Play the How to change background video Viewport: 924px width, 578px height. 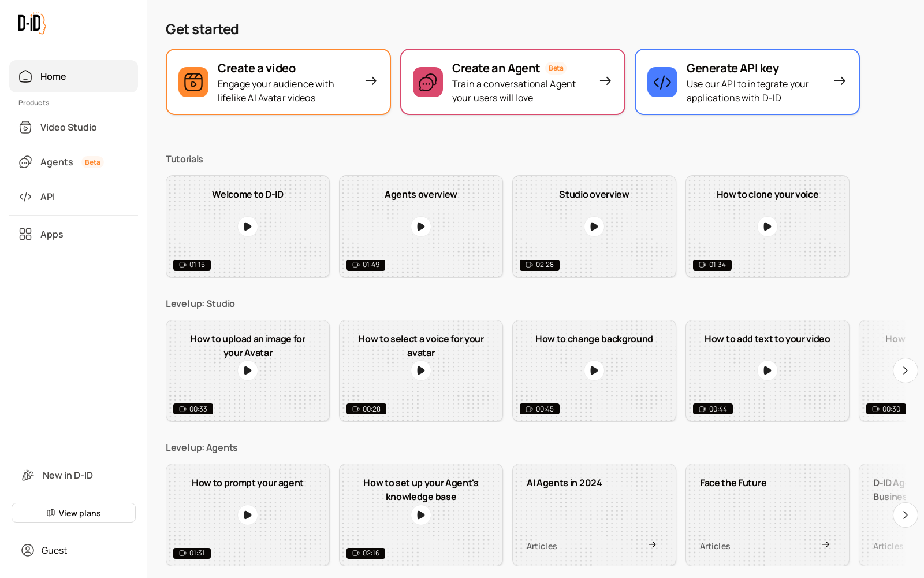coord(594,370)
